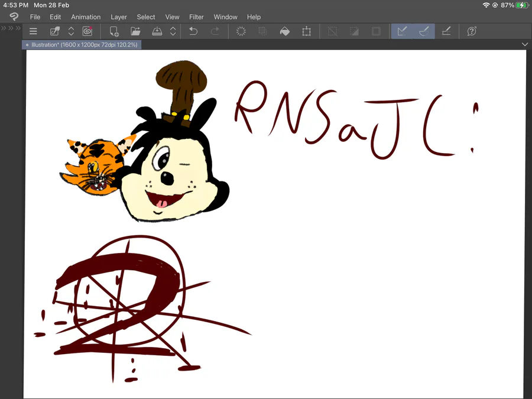Open the Window menu
This screenshot has height=399, width=532.
tap(226, 17)
